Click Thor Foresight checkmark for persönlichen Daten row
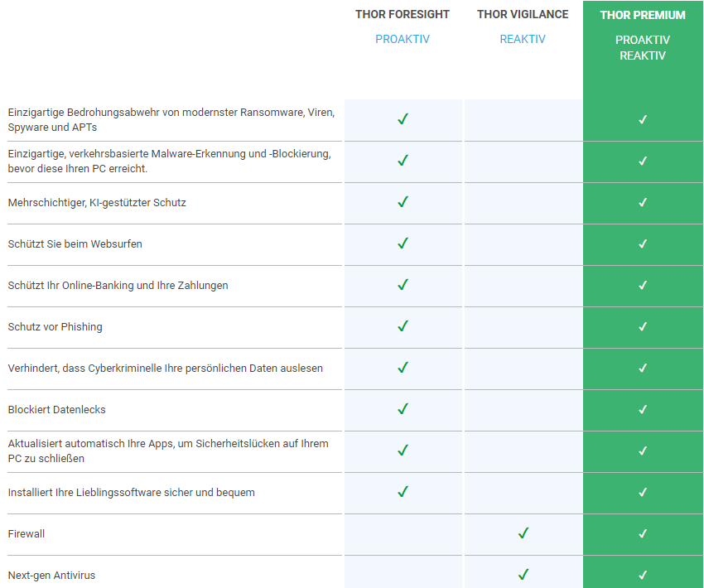The height and width of the screenshot is (588, 704). (x=403, y=368)
